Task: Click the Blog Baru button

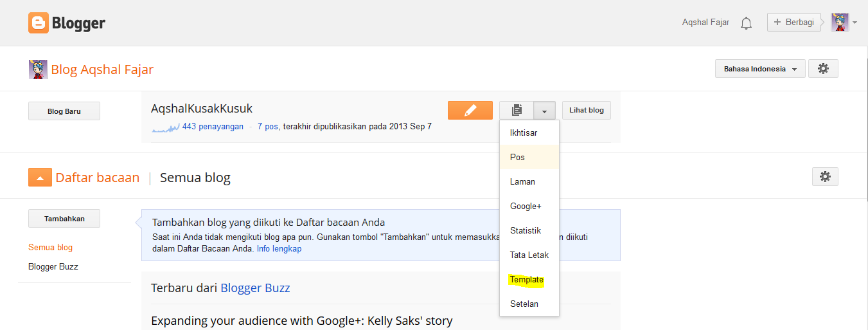Action: [x=64, y=111]
